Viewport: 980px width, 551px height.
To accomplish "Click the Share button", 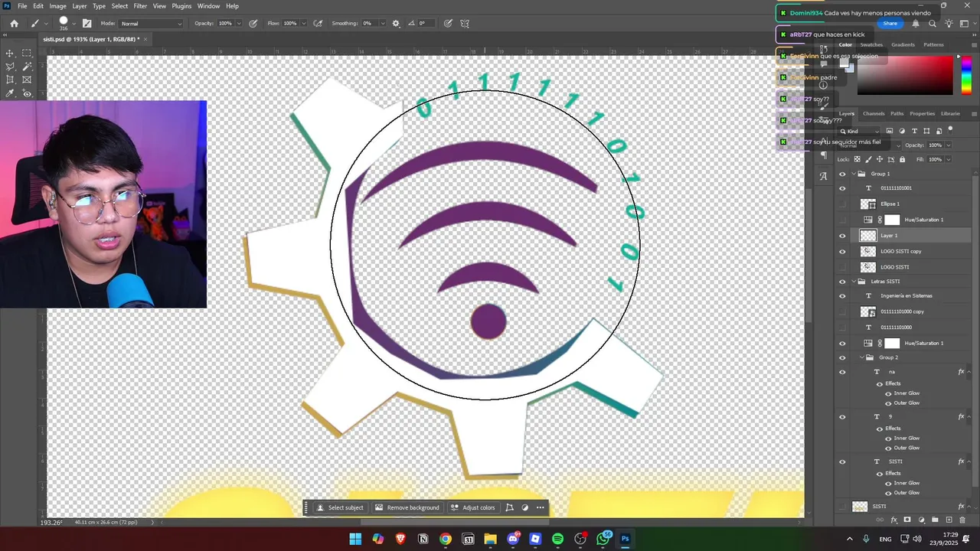I will 890,24.
